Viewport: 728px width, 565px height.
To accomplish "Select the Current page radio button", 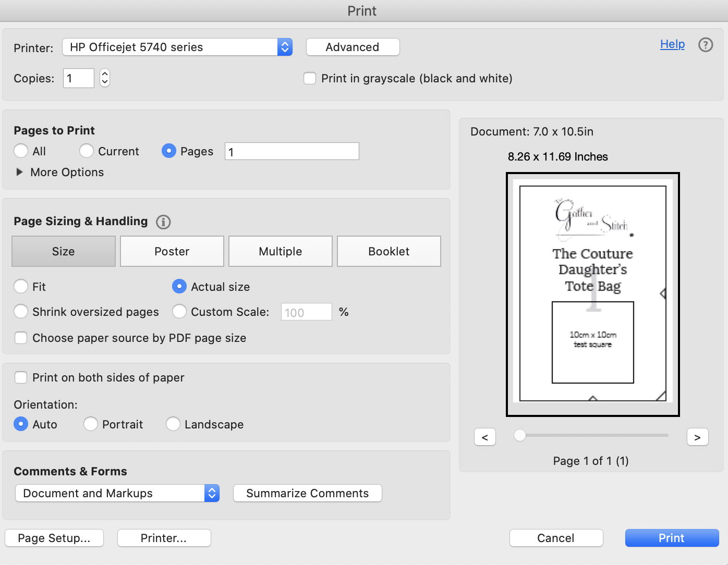I will pos(87,151).
